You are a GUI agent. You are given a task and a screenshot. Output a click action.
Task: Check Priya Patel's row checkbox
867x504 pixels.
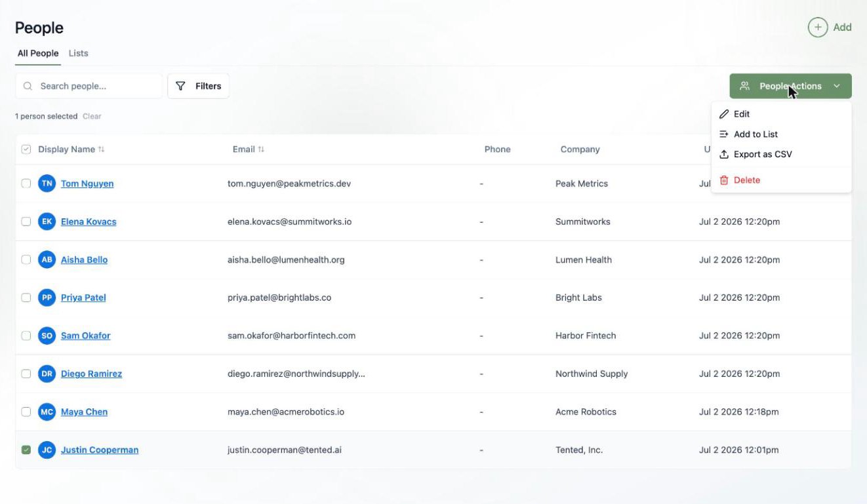[26, 298]
